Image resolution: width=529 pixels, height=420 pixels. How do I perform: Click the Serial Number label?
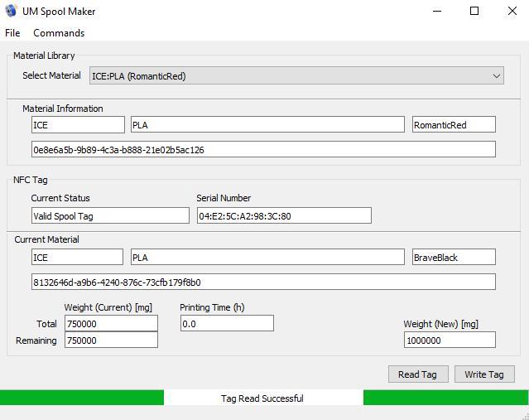(224, 198)
